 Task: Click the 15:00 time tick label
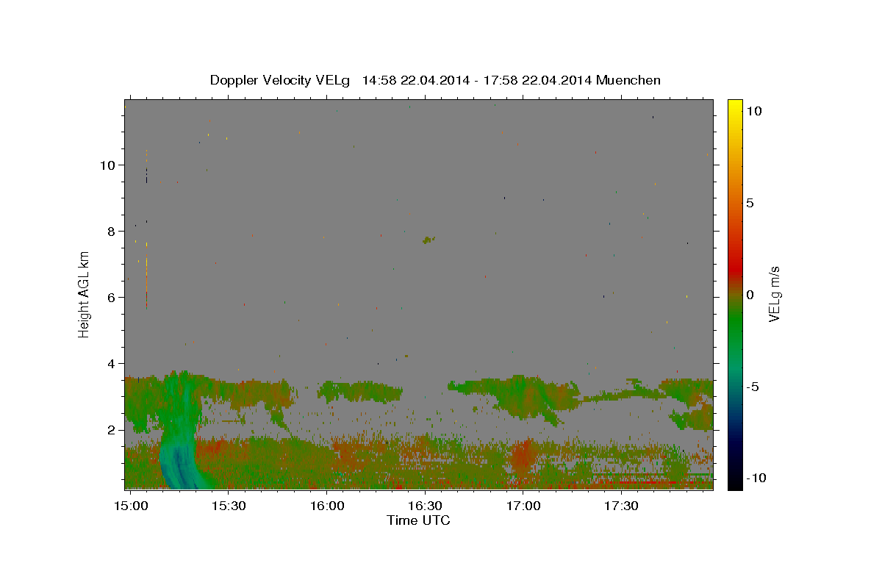[132, 506]
